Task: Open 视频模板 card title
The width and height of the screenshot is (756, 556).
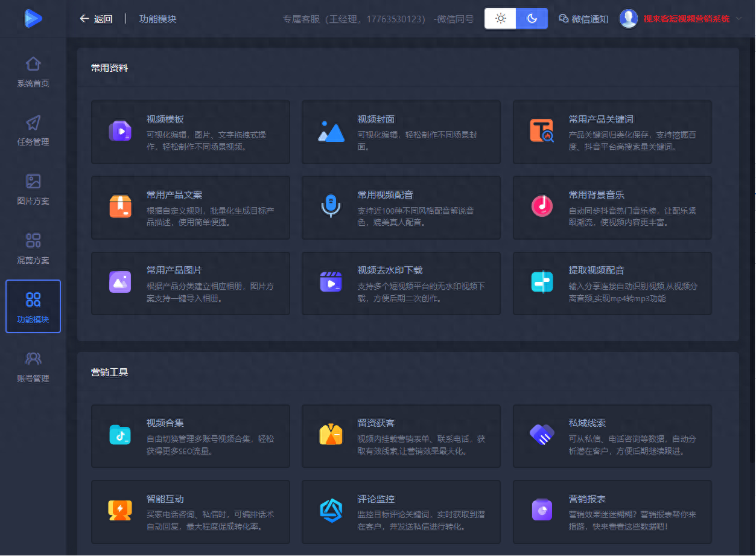Action: [165, 119]
